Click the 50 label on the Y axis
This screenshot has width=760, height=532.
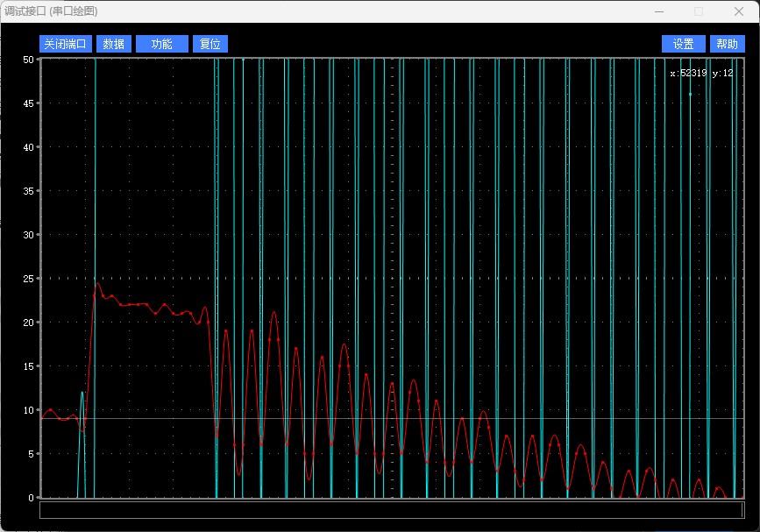tap(28, 60)
